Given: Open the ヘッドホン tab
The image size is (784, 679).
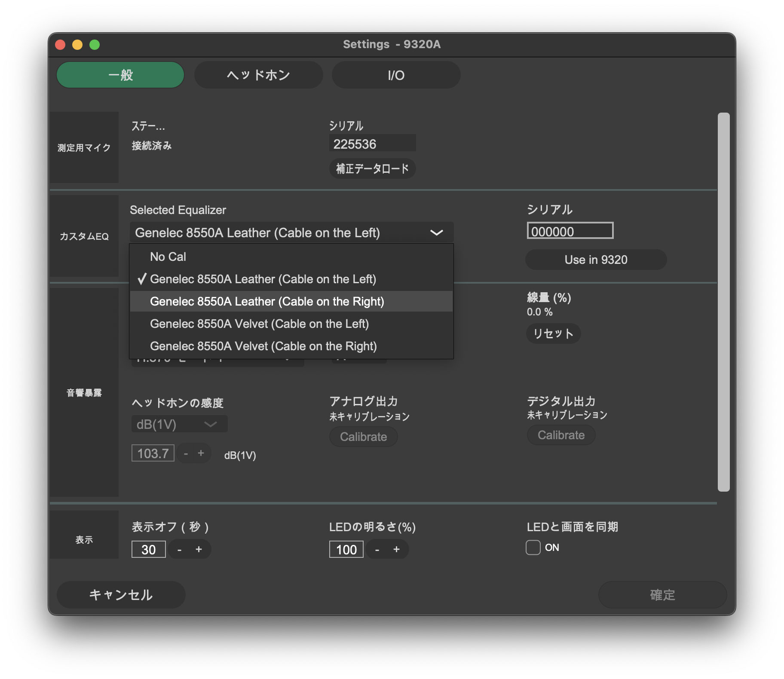Looking at the screenshot, I should click(x=258, y=75).
